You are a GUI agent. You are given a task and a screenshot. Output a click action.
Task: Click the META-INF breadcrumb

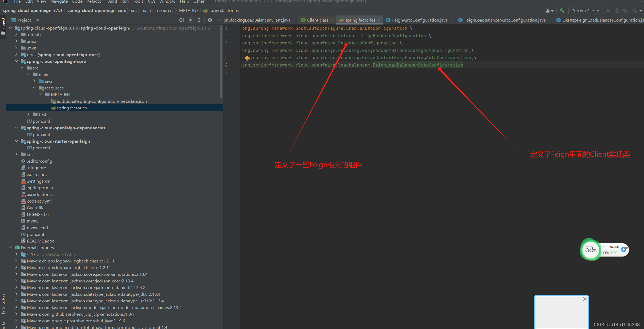click(188, 11)
